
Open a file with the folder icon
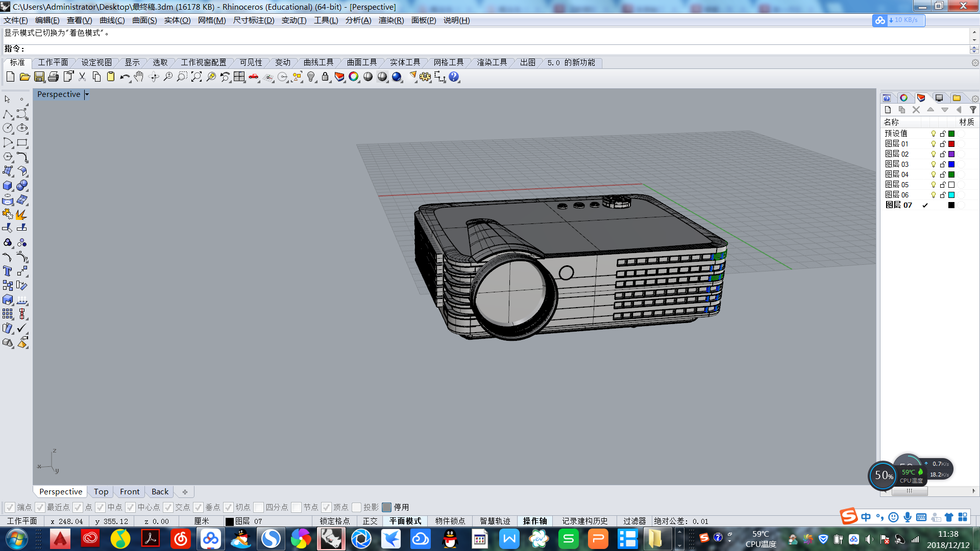click(x=24, y=77)
